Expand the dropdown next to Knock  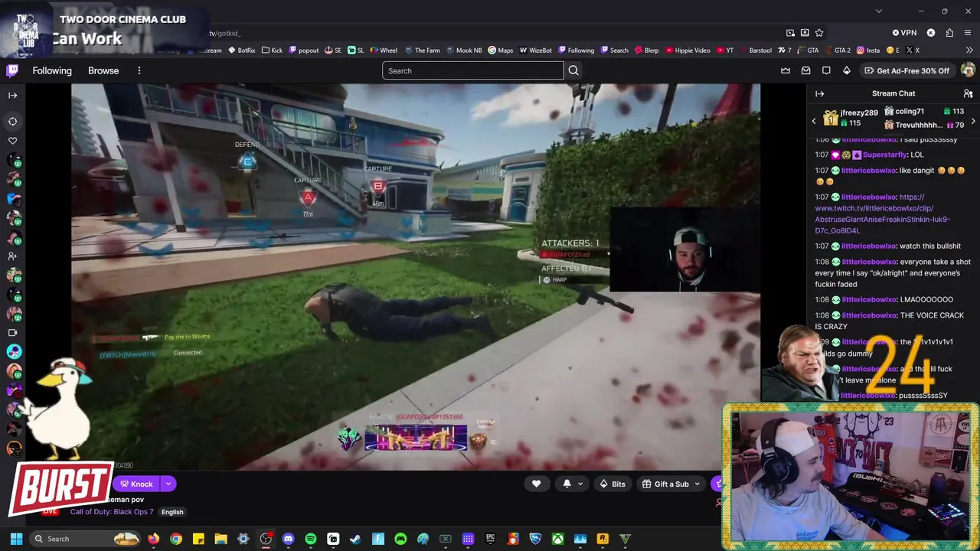coord(168,484)
